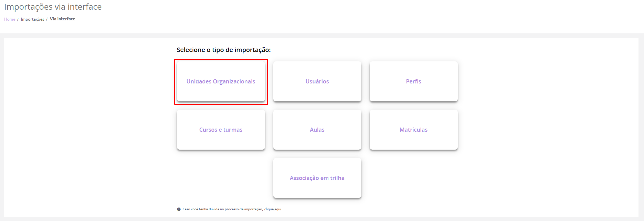Viewport: 644px width, 221px height.
Task: Choose the Perfis import card
Action: click(413, 81)
